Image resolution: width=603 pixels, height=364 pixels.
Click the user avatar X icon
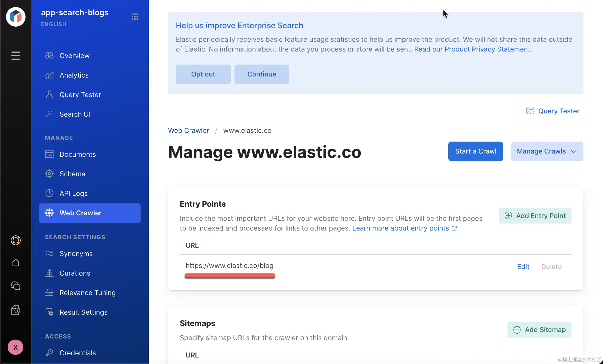tap(15, 347)
